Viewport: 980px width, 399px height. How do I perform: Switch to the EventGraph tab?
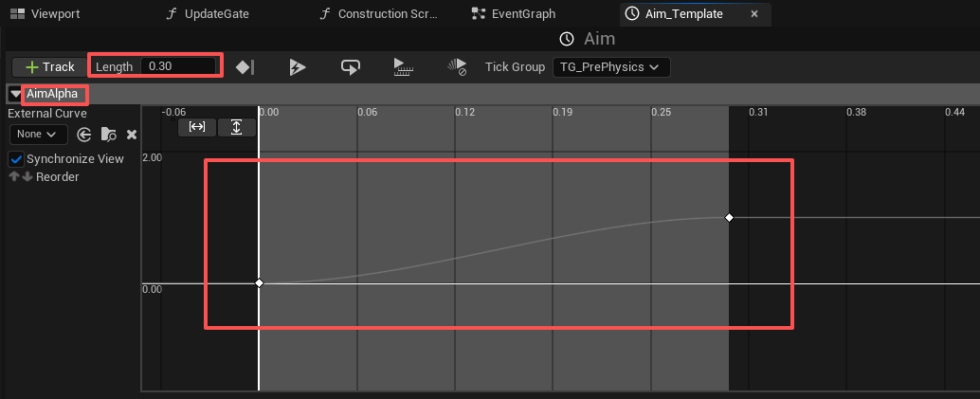(x=514, y=14)
